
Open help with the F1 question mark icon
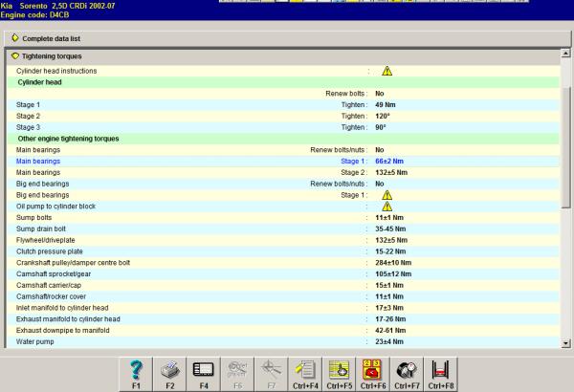point(136,374)
